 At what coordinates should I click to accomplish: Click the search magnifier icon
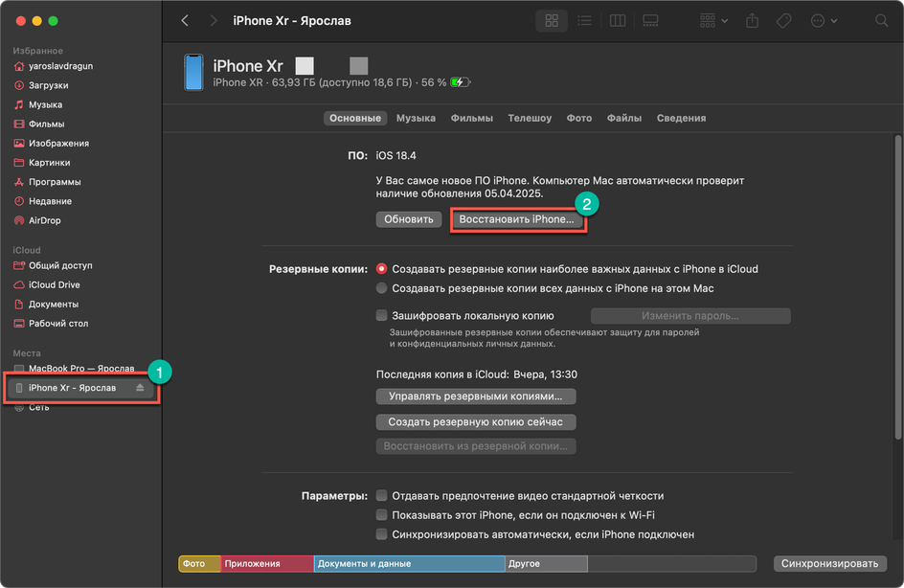click(x=881, y=21)
